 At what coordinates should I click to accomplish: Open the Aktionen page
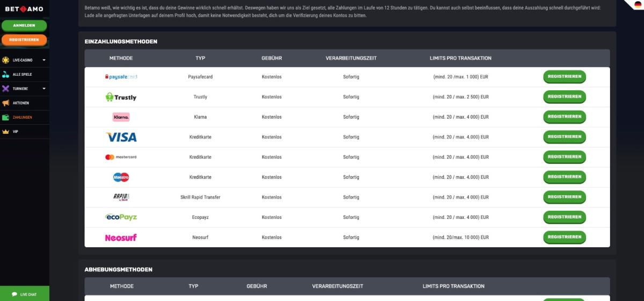tap(25, 103)
